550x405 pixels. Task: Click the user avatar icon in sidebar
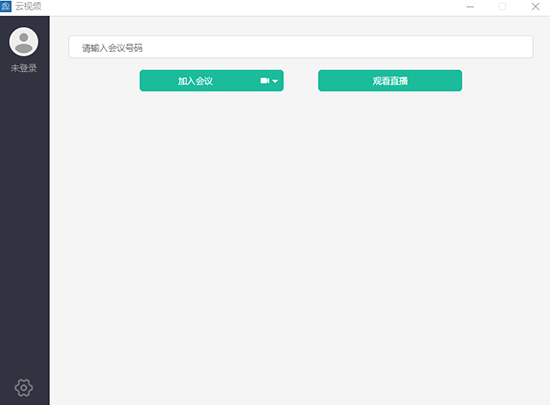(x=24, y=42)
